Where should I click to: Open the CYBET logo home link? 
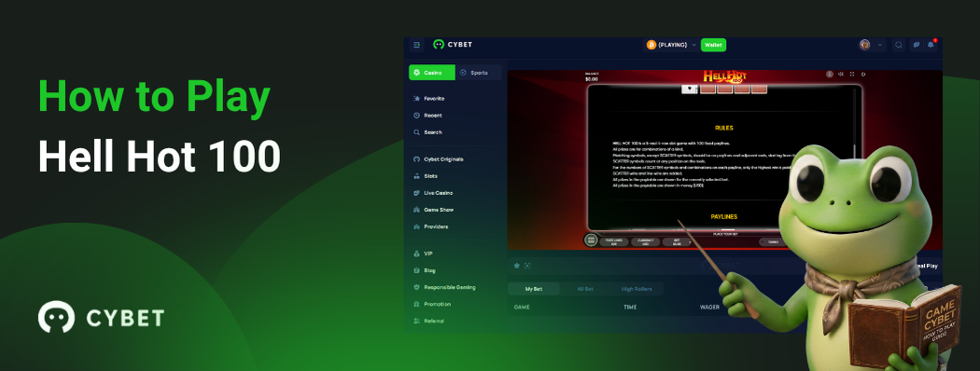tap(453, 45)
